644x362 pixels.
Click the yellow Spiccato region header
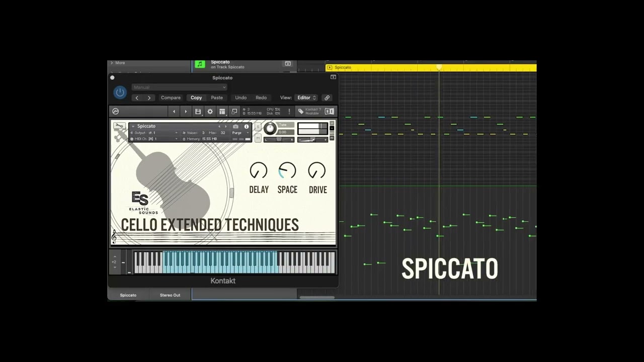point(431,67)
